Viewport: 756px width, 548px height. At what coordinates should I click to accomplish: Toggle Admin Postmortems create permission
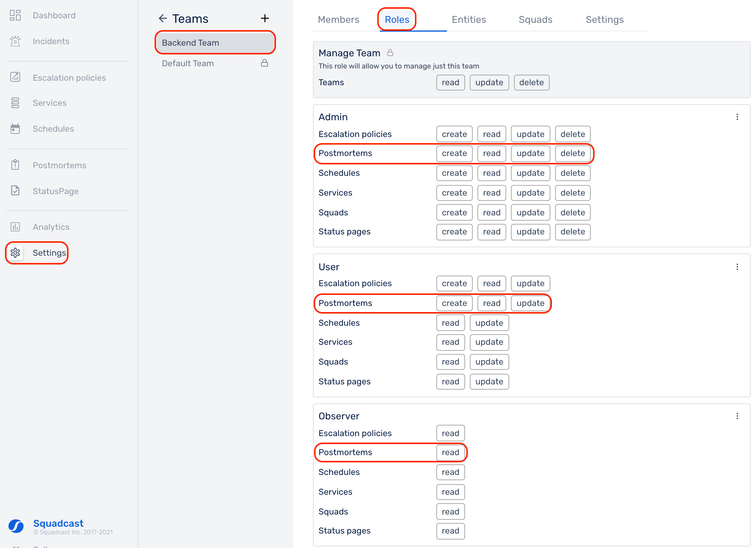click(455, 153)
